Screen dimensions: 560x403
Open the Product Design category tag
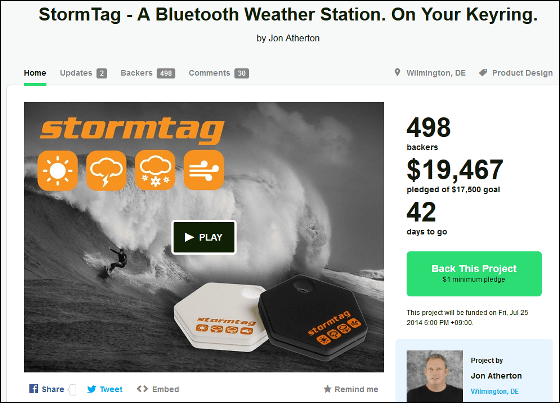pyautogui.click(x=516, y=73)
